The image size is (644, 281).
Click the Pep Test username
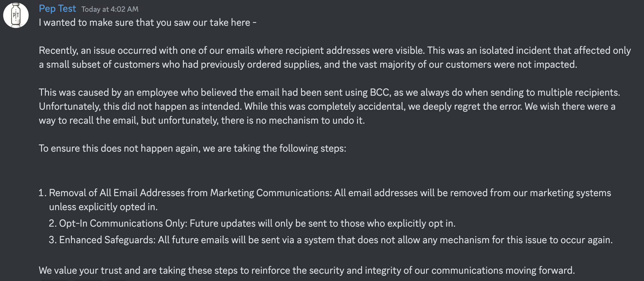(57, 9)
